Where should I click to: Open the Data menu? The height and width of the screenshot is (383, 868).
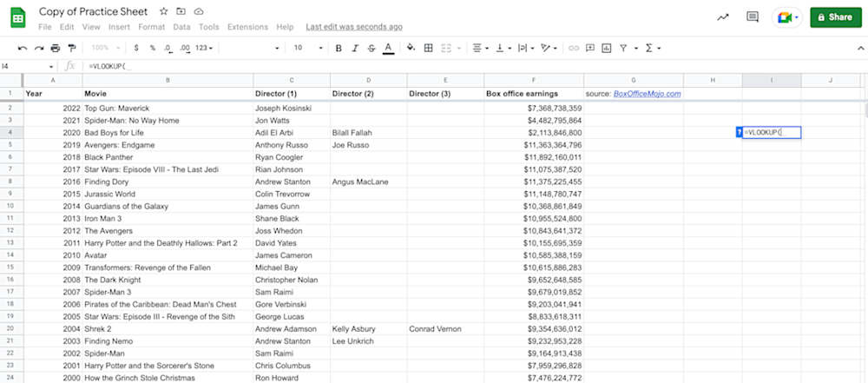pyautogui.click(x=181, y=27)
